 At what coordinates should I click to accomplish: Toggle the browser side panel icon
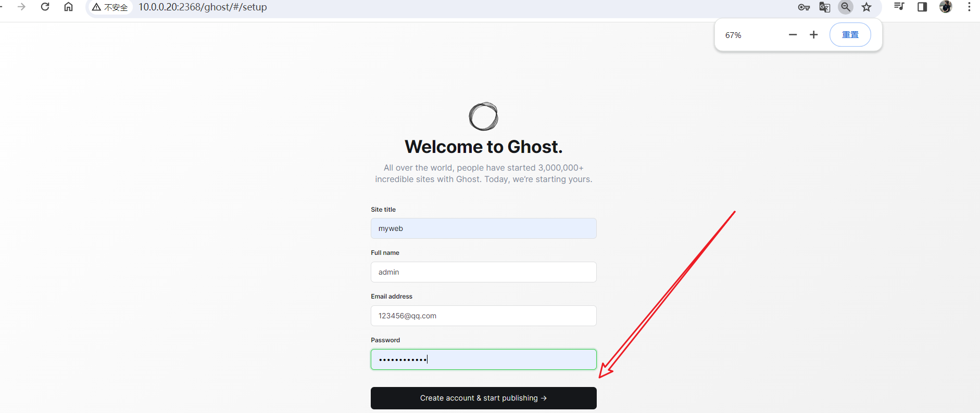tap(922, 7)
